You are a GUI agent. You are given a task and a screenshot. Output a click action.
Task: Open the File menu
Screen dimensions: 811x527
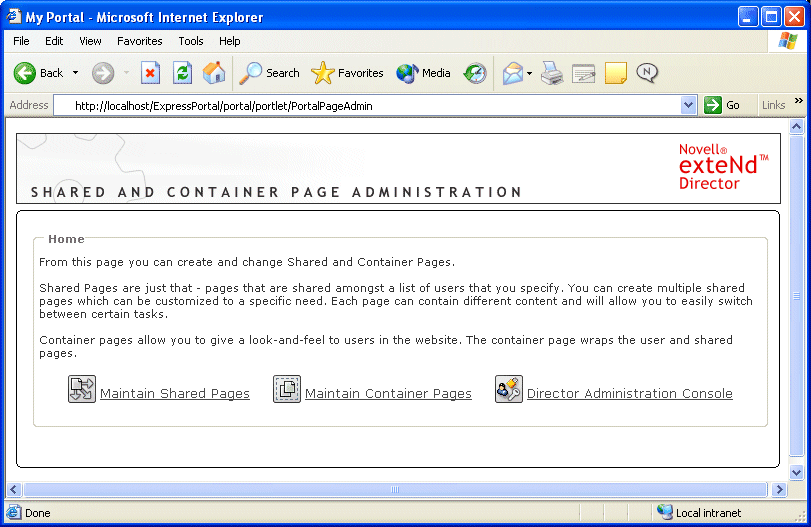pos(21,41)
